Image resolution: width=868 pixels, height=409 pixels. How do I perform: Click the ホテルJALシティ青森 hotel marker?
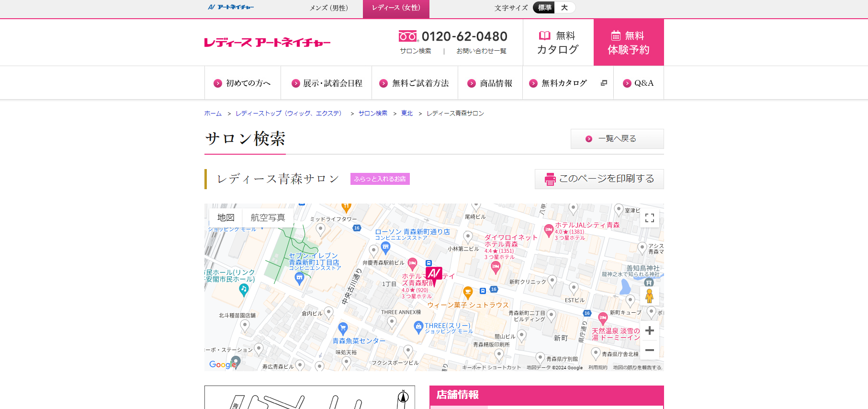pos(549,230)
